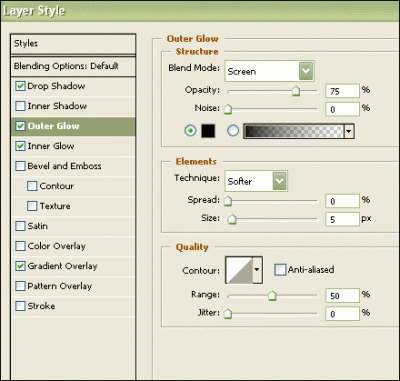Viewport: 400px width, 381px height.
Task: Select the Styles list header
Action: pos(73,44)
